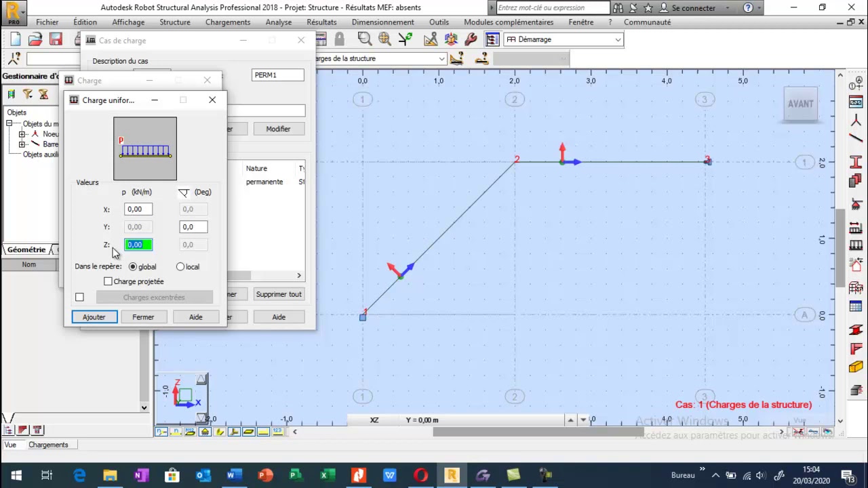The width and height of the screenshot is (868, 488).
Task: Open the Bar sections I-beam tool
Action: (x=856, y=162)
